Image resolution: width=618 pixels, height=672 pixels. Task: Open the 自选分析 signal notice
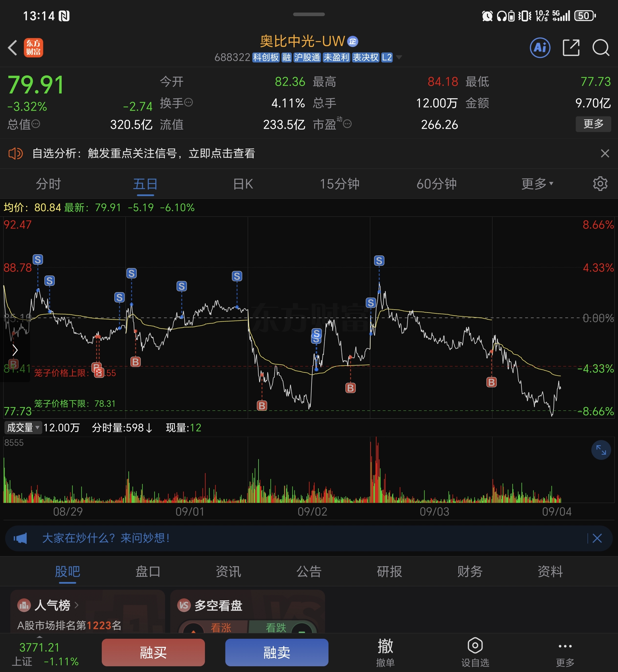[143, 154]
